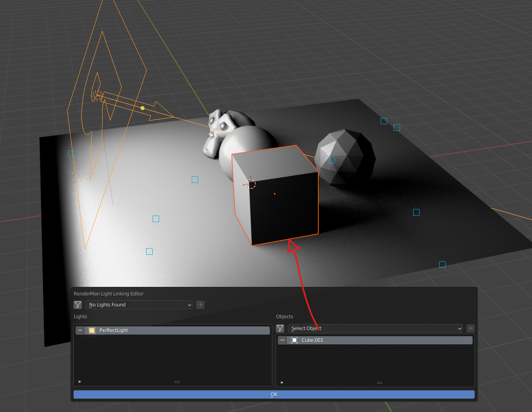Screen dimensions: 532x412
Task: Open the Select Object dropdown
Action: 374,328
